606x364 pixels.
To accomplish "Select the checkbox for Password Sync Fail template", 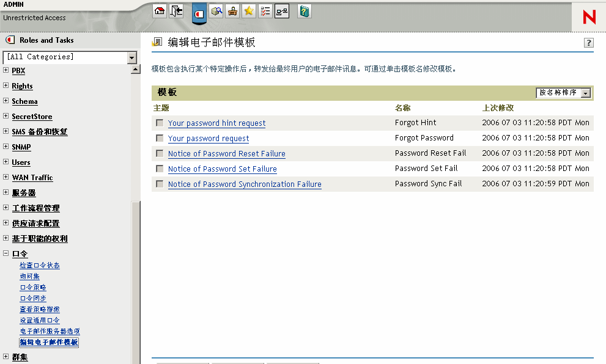I will pyautogui.click(x=160, y=183).
